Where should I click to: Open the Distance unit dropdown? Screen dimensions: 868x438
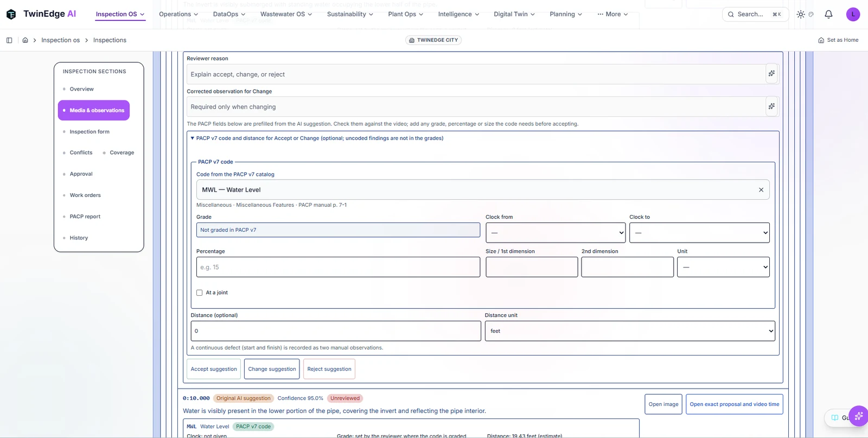click(630, 331)
